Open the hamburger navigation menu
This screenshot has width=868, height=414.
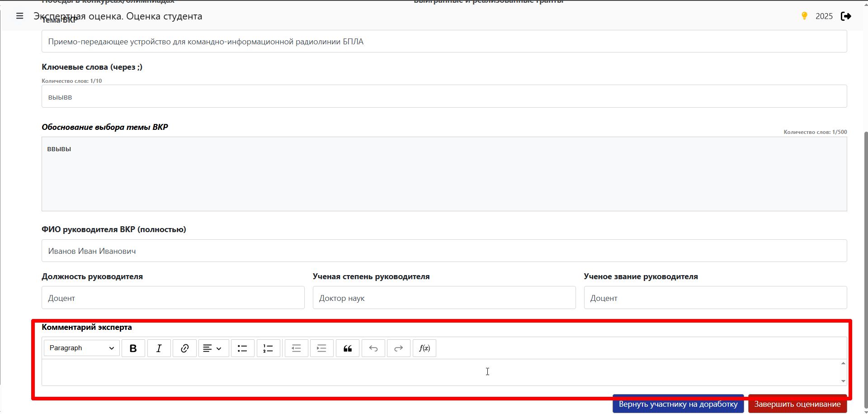pyautogui.click(x=19, y=16)
